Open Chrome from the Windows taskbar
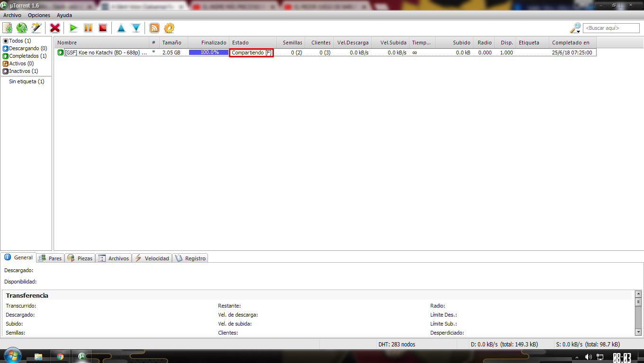The image size is (644, 363). pos(60,356)
